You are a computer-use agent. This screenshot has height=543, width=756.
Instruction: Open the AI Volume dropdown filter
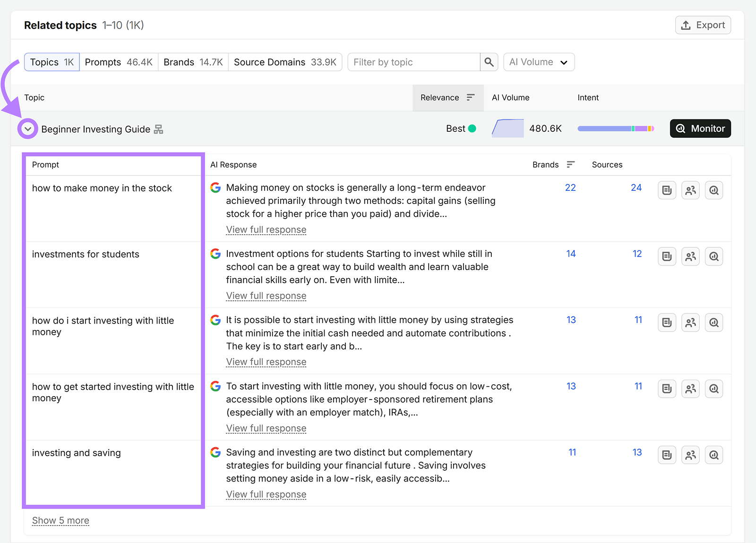pos(539,62)
